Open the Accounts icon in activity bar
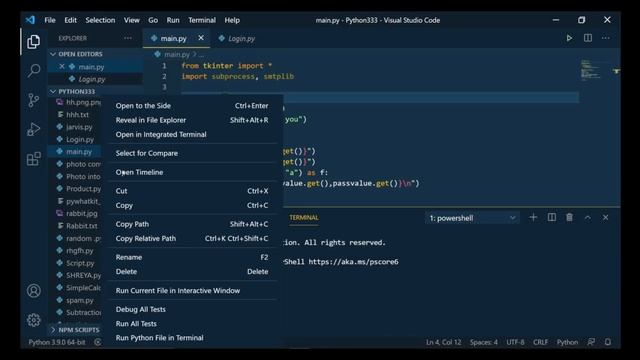Screen dimensions: 640x360 33,291
